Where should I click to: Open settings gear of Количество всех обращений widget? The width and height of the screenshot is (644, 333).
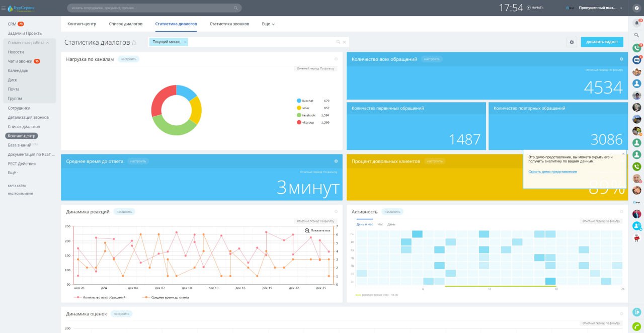coord(621,59)
